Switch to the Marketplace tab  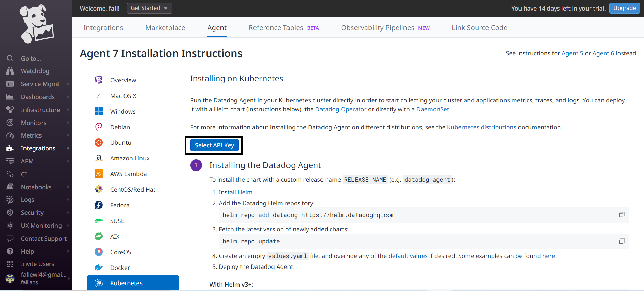pyautogui.click(x=165, y=28)
